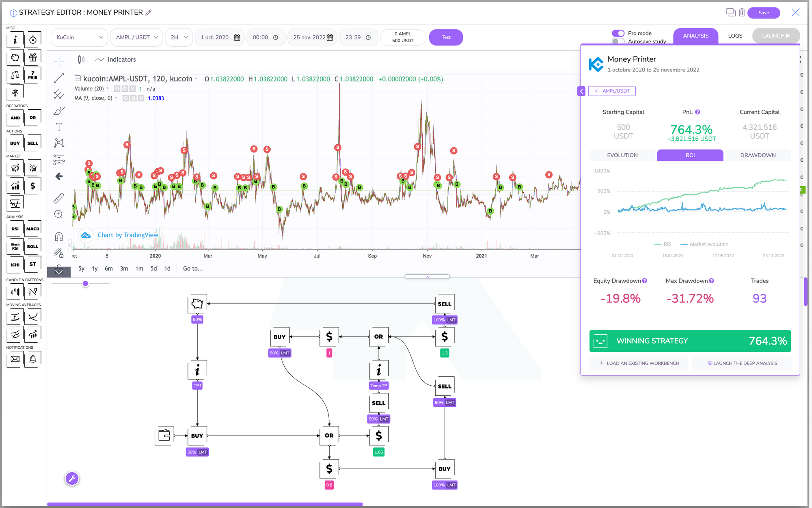This screenshot has height=508, width=812.
Task: Open start date picker 1 oct. 2020
Action: 220,37
